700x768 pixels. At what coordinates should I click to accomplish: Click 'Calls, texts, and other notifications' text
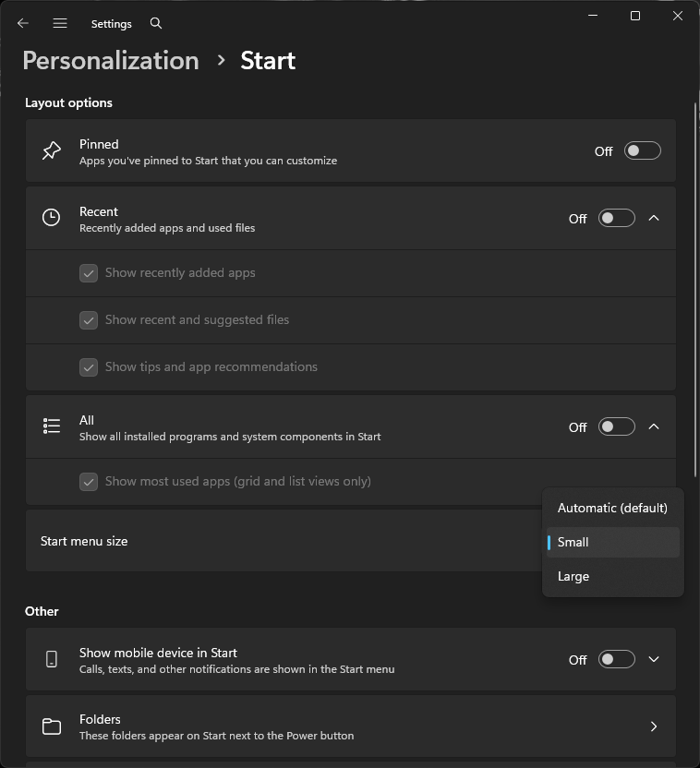(x=236, y=669)
